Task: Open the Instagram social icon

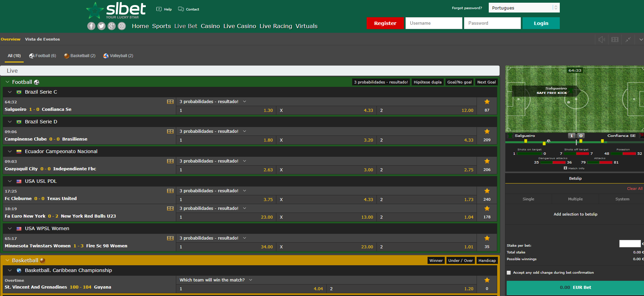Action: 122,26
